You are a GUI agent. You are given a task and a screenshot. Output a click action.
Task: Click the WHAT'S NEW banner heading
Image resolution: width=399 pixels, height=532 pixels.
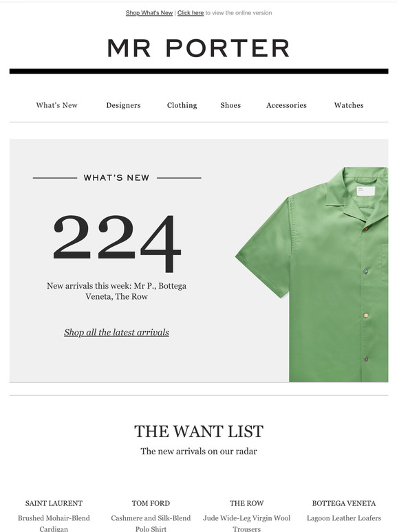(x=116, y=178)
